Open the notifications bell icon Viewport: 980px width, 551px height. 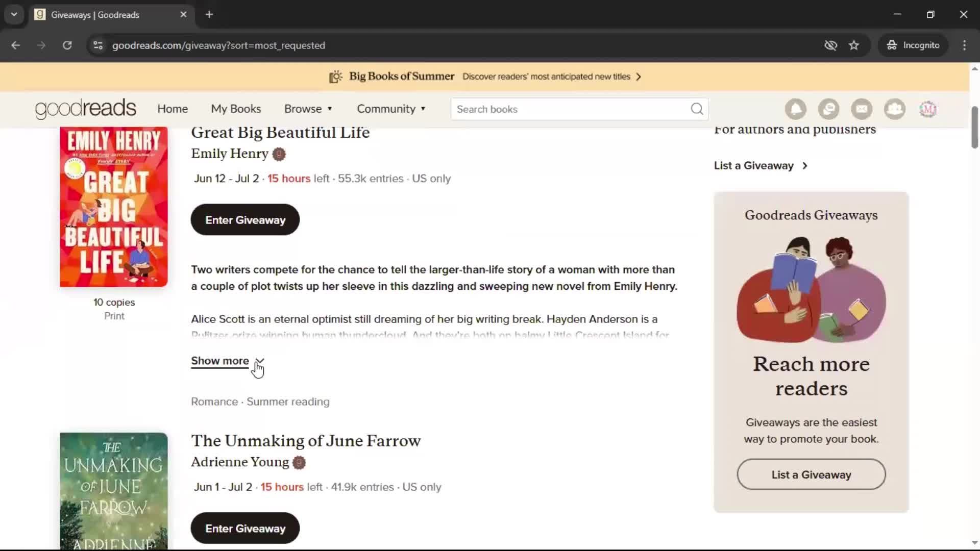tap(796, 109)
